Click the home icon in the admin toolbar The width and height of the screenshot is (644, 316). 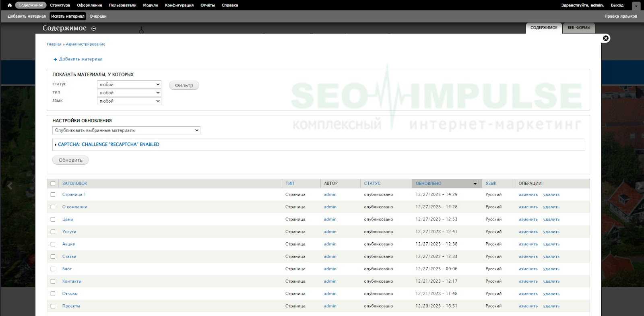[10, 5]
